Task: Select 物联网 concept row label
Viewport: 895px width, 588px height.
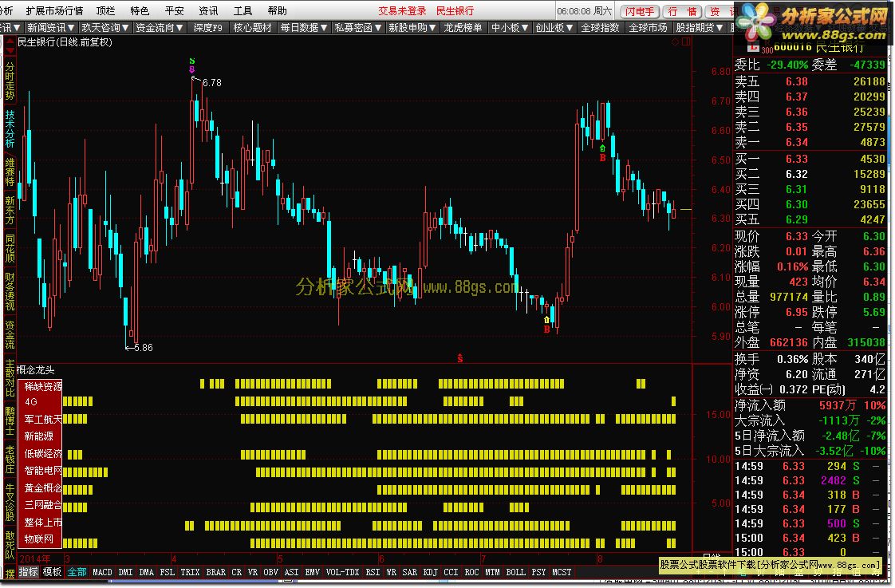Action: tap(39, 539)
